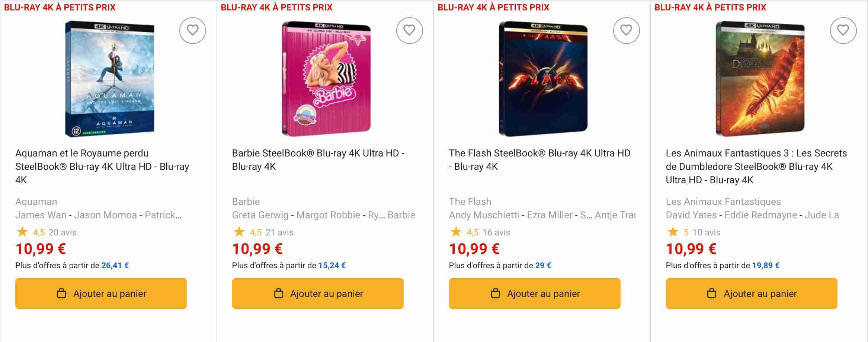
Task: Toggle the heart icon on Barbie SteelBook
Action: coord(409,31)
